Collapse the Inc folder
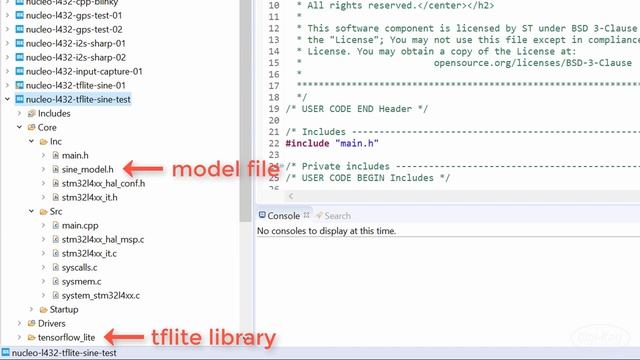Screen dimensions: 640x360 [31, 142]
